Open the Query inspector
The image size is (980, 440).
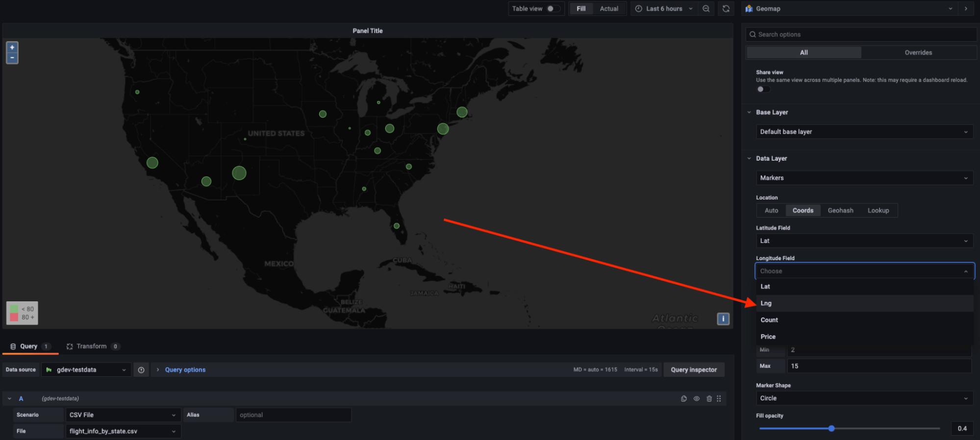coord(694,370)
